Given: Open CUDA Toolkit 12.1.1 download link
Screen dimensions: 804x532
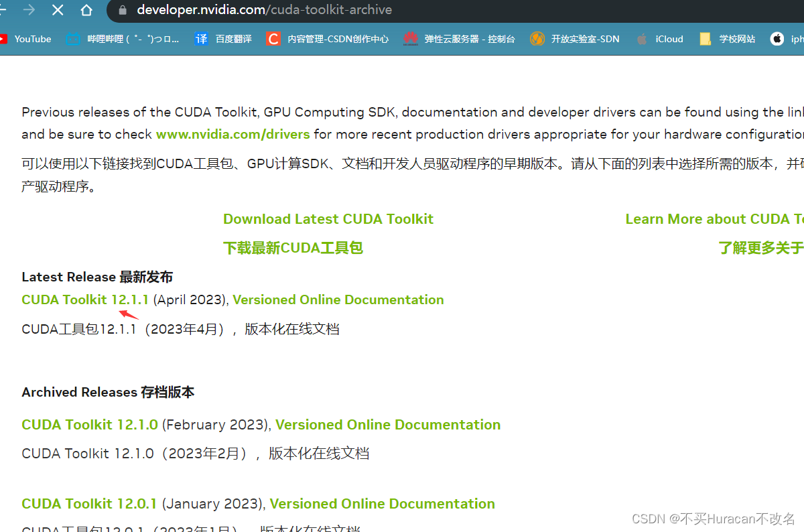Looking at the screenshot, I should coord(85,300).
